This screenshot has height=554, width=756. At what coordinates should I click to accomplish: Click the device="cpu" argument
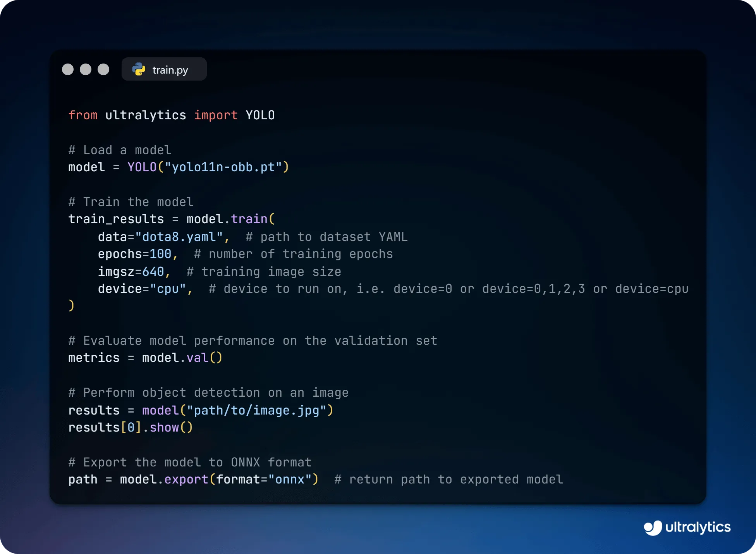tap(142, 289)
